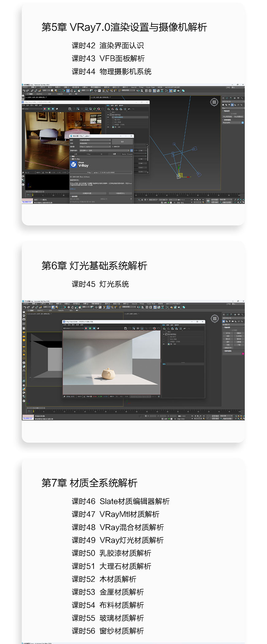Click the undo arrow in first 3ds Max toolbar
The height and width of the screenshot is (644, 267).
pyautogui.click(x=24, y=91)
